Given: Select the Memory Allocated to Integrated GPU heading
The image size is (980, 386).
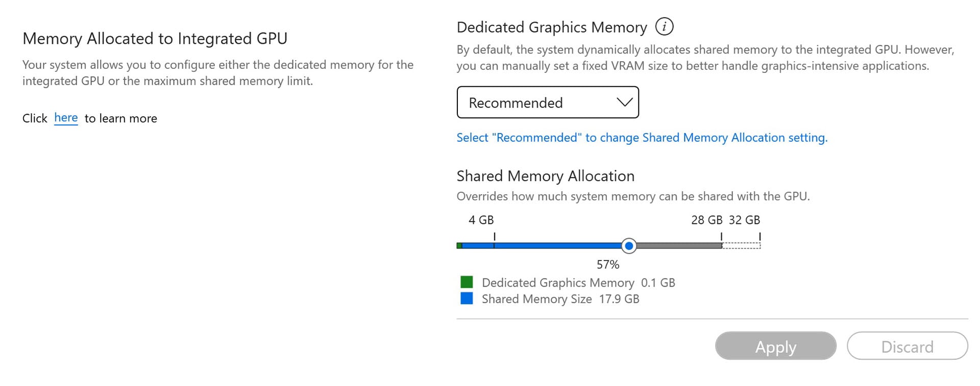Looking at the screenshot, I should [155, 38].
